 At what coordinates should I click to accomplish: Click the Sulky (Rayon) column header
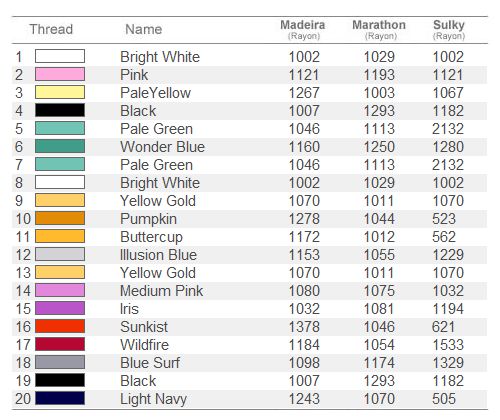click(449, 29)
